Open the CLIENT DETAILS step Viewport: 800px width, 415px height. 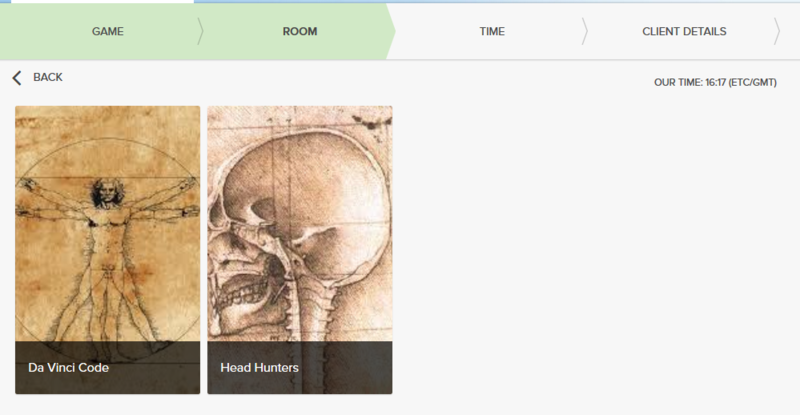(684, 32)
